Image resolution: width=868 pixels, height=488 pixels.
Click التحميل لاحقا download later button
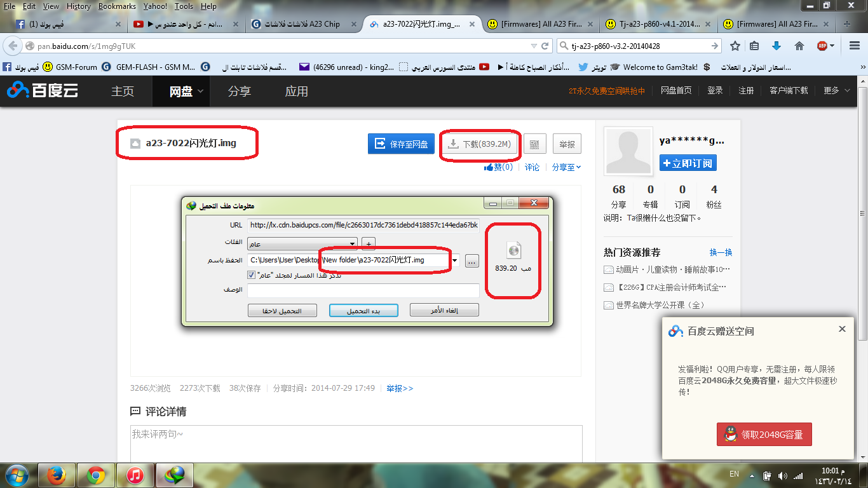pyautogui.click(x=283, y=310)
